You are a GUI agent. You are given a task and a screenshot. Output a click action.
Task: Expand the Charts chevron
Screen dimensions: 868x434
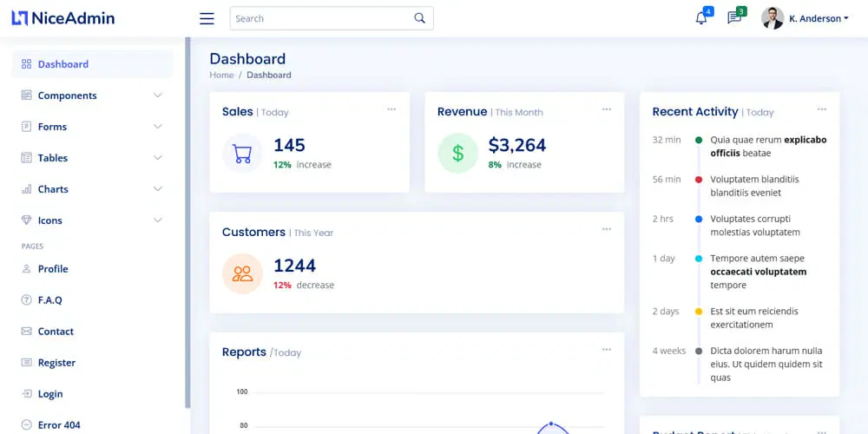point(158,189)
